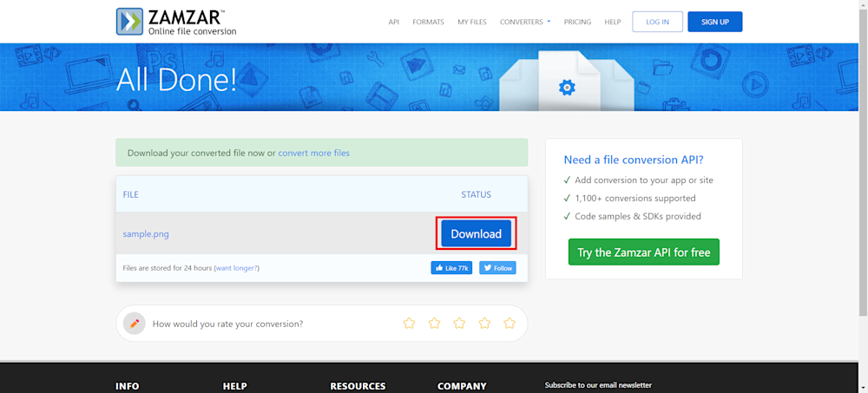Rate conversion with the fourth star
The width and height of the screenshot is (868, 393).
[x=484, y=324]
